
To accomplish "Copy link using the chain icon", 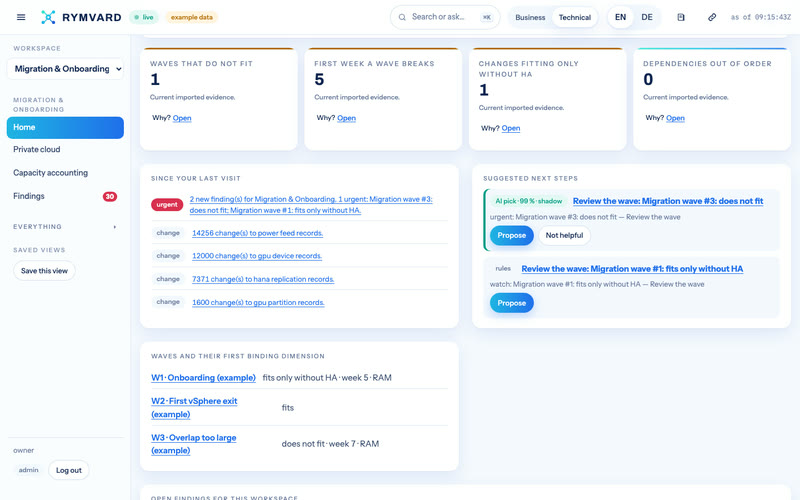I will [712, 17].
